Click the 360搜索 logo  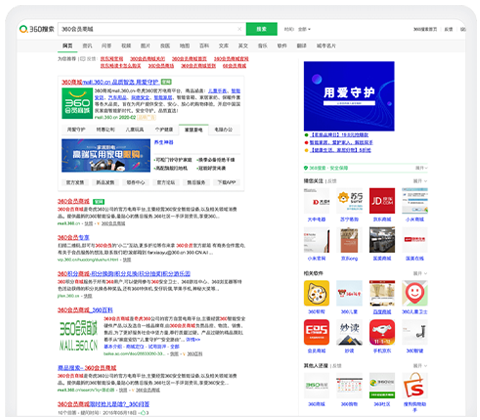point(37,29)
